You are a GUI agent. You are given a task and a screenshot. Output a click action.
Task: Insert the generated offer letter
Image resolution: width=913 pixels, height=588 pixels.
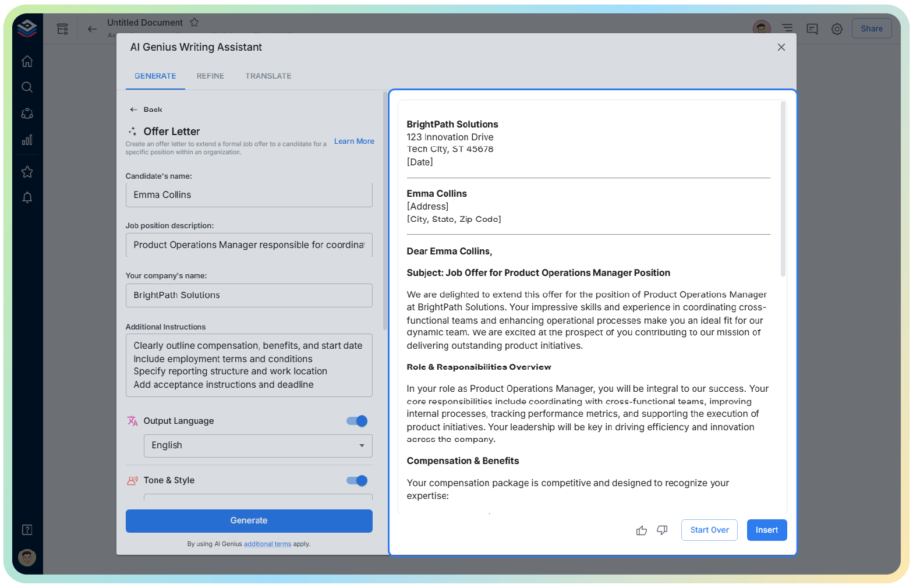pos(766,530)
